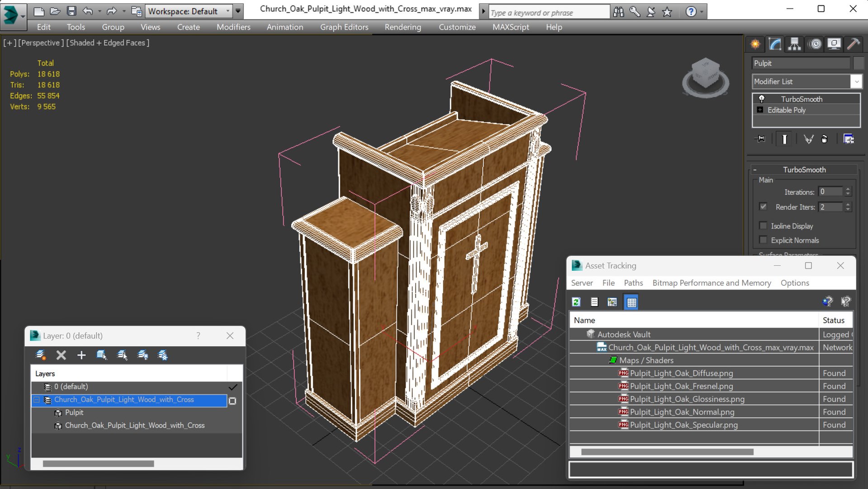Click the [Shaded + Edged Faces] label
Viewport: 868px width, 489px height.
point(108,43)
